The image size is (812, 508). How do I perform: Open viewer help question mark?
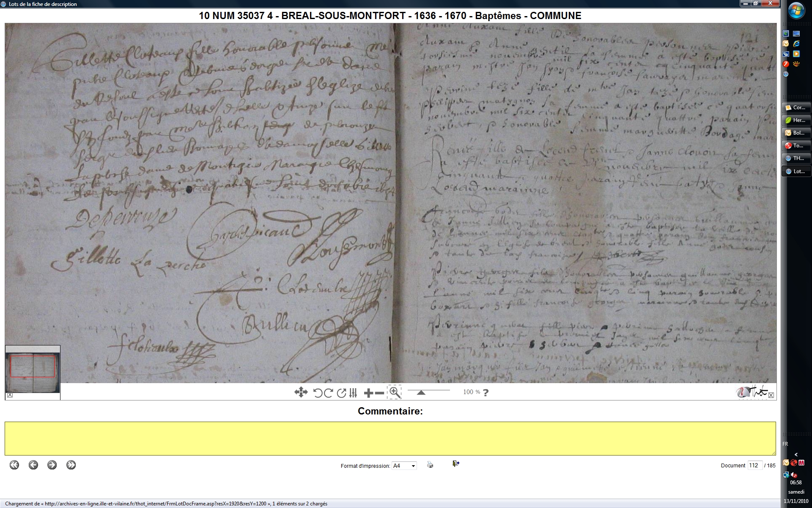(486, 392)
